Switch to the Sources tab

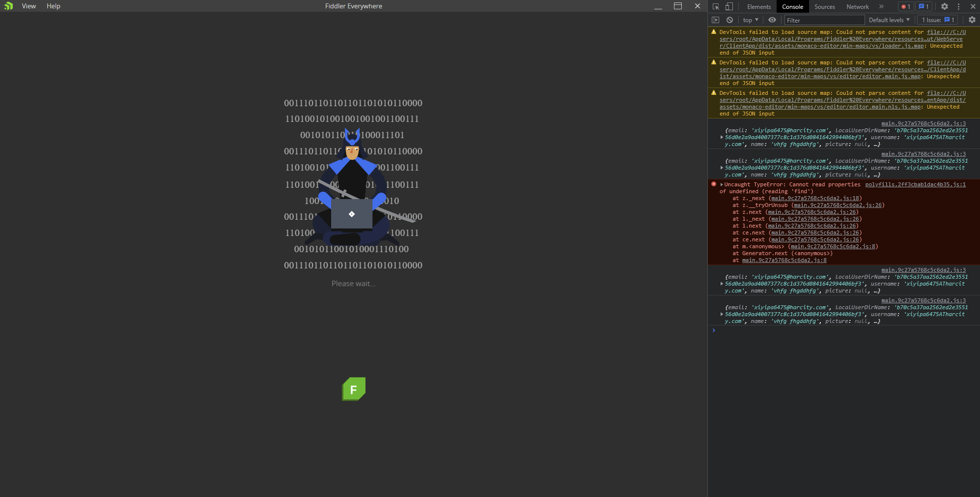[x=824, y=6]
